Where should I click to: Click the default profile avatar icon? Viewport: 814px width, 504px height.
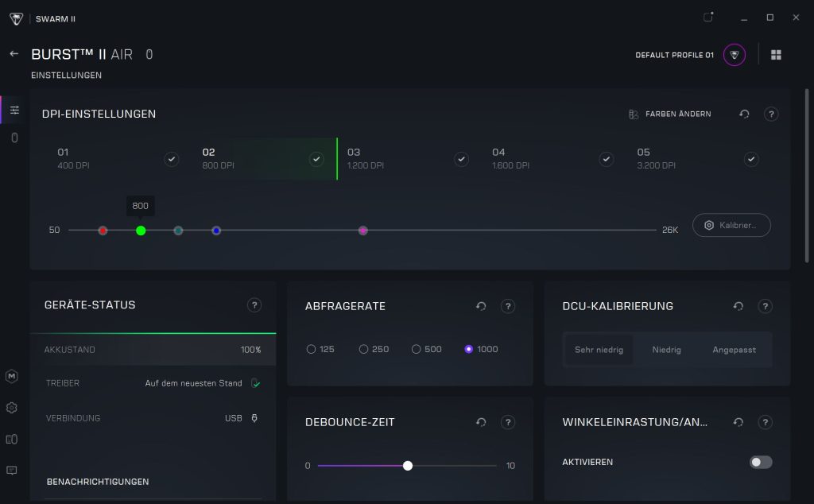click(x=734, y=55)
